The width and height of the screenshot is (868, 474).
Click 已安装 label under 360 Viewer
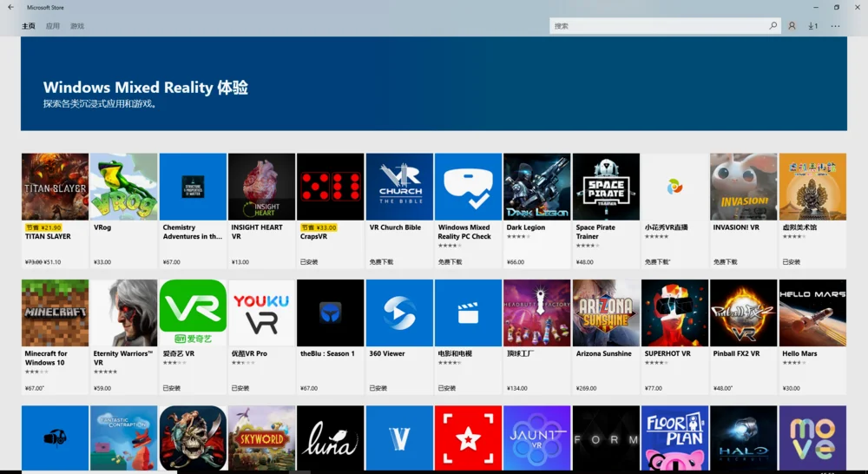pyautogui.click(x=378, y=388)
